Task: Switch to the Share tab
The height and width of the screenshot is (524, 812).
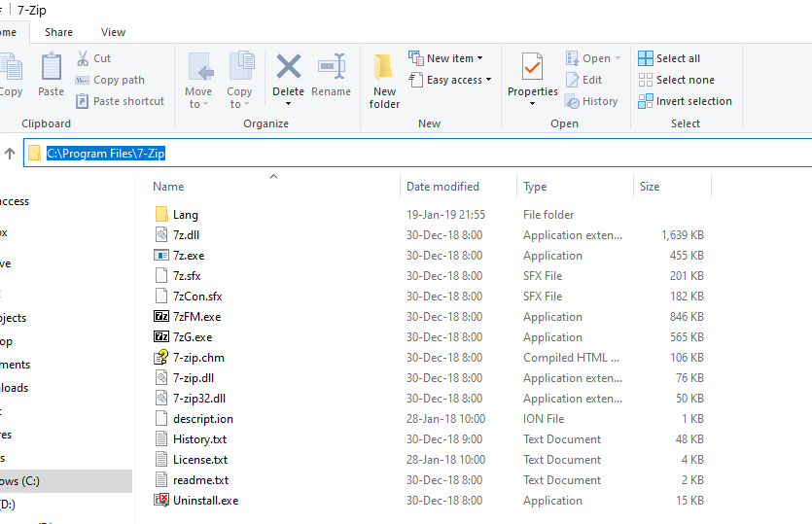Action: (x=58, y=32)
